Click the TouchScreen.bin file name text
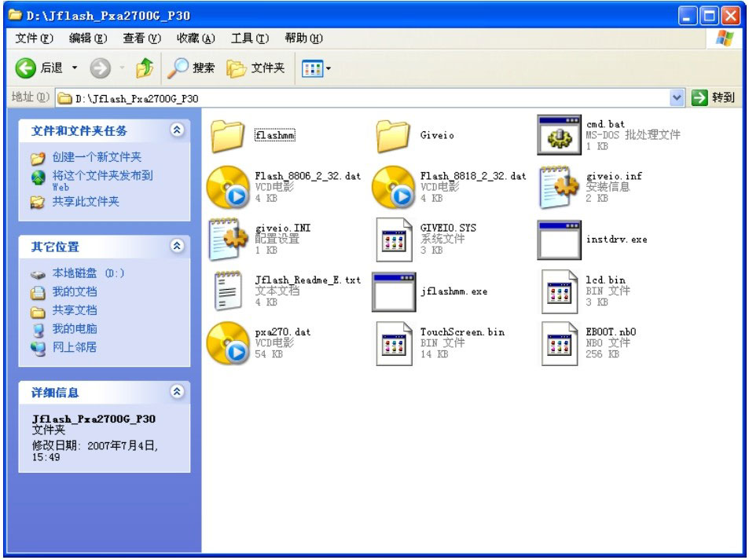The height and width of the screenshot is (560, 749). [462, 331]
